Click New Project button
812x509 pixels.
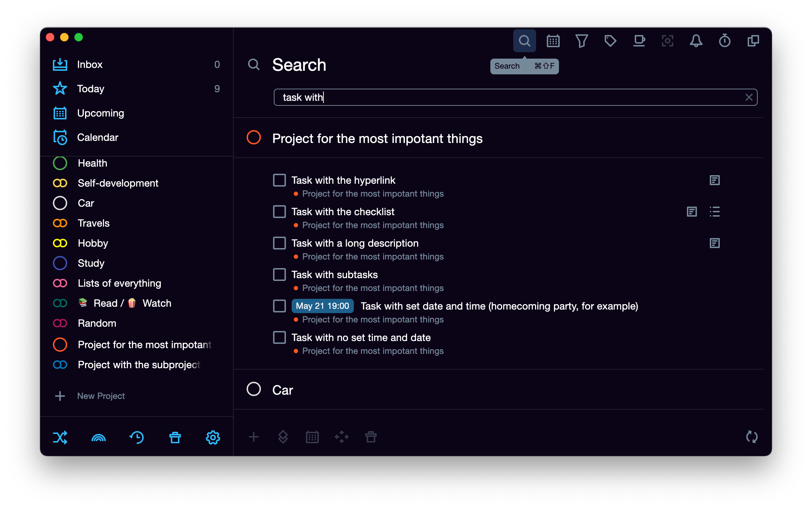tap(101, 396)
